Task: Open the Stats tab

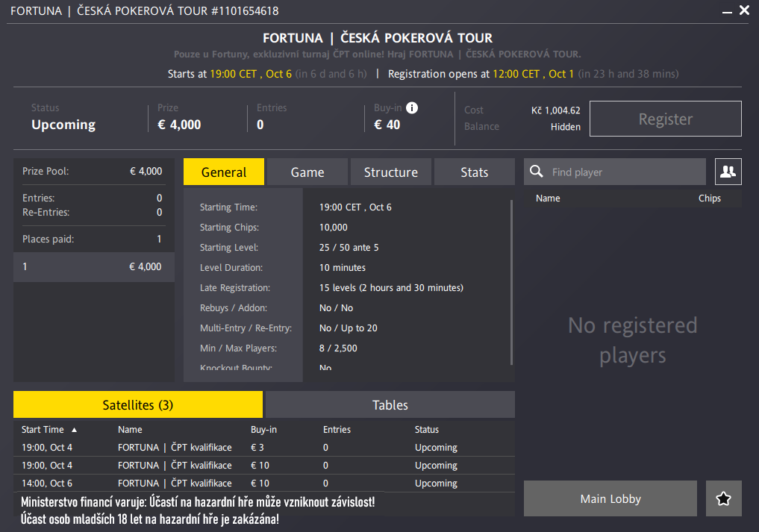Action: click(x=475, y=172)
